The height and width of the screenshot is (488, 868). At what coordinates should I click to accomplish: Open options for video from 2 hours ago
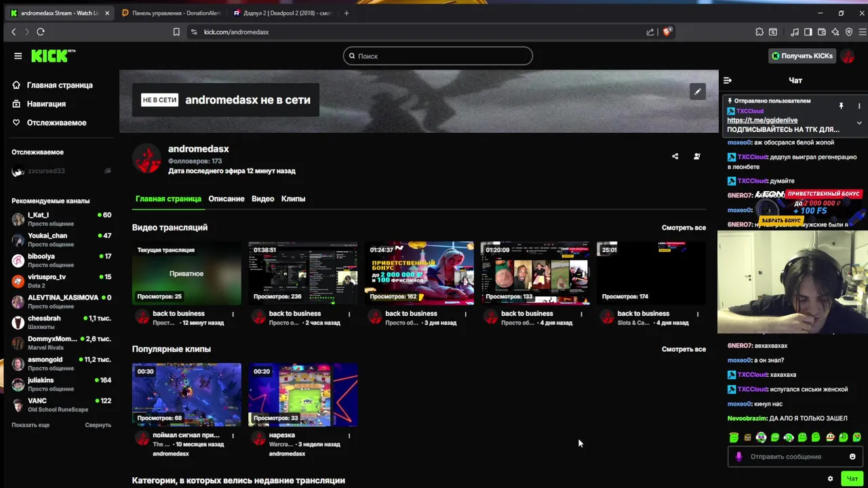(x=349, y=314)
